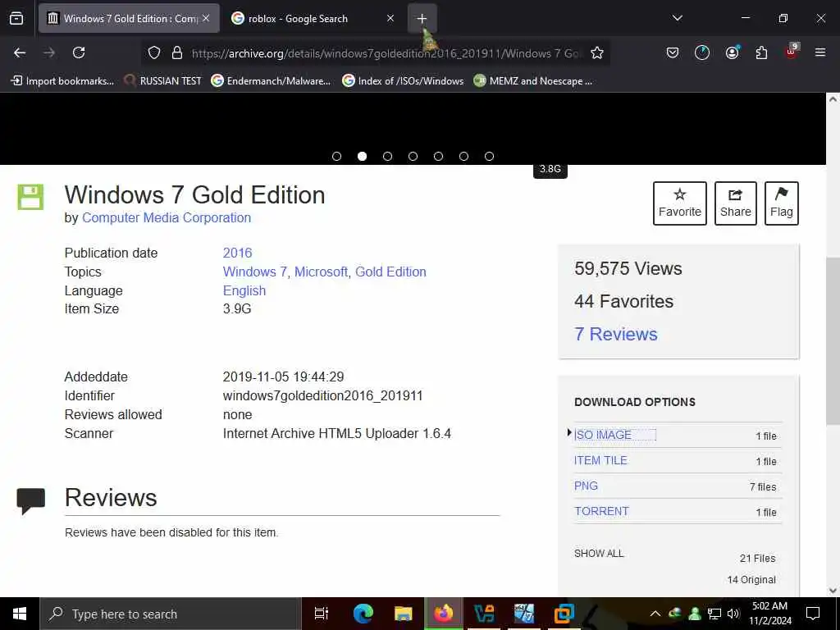This screenshot has width=840, height=630.
Task: Click the scrollbar up arrow
Action: 833,99
